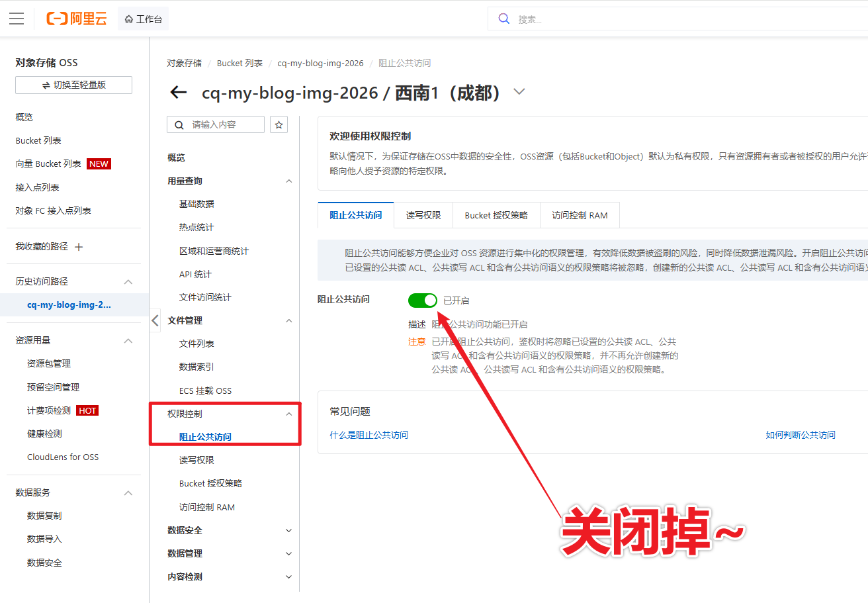The image size is (868, 603).
Task: Open 数据导入
Action: pyautogui.click(x=44, y=539)
